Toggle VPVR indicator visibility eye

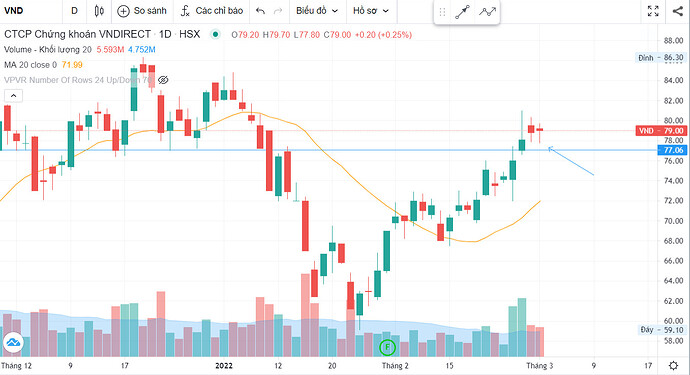click(163, 80)
